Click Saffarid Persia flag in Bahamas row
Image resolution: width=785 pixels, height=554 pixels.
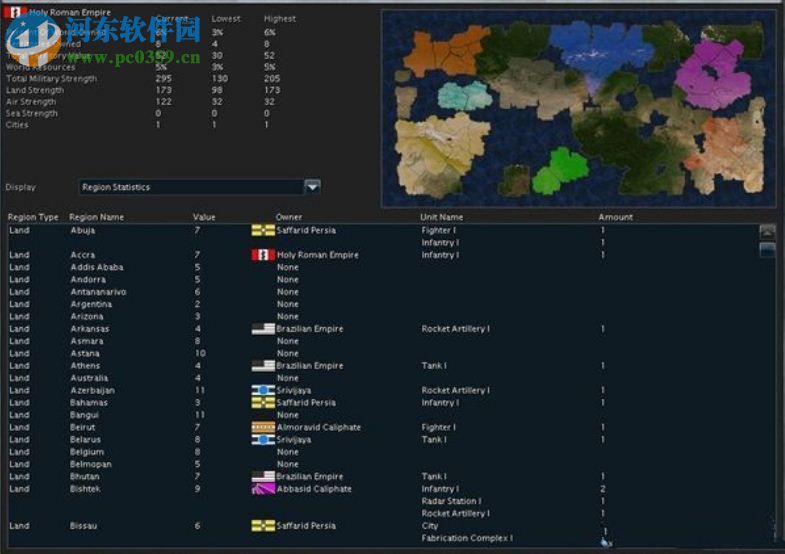(263, 402)
